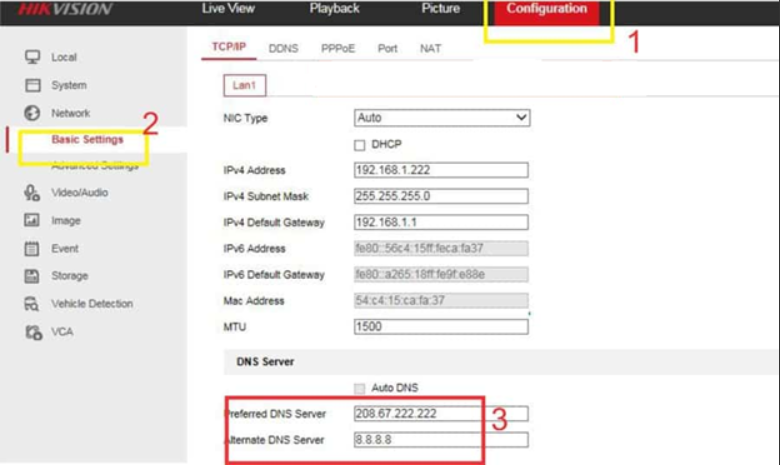782x465 pixels.
Task: Click the Image icon in sidebar
Action: pyautogui.click(x=31, y=220)
